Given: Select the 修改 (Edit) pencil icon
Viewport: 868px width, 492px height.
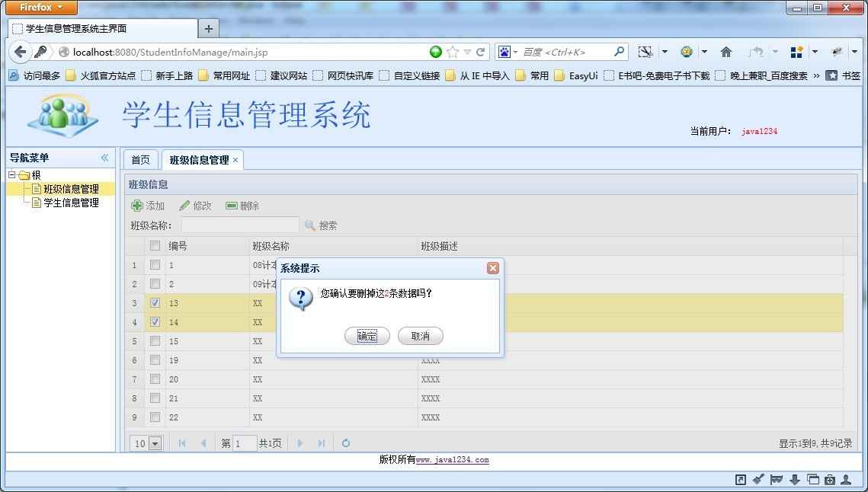Looking at the screenshot, I should point(184,205).
